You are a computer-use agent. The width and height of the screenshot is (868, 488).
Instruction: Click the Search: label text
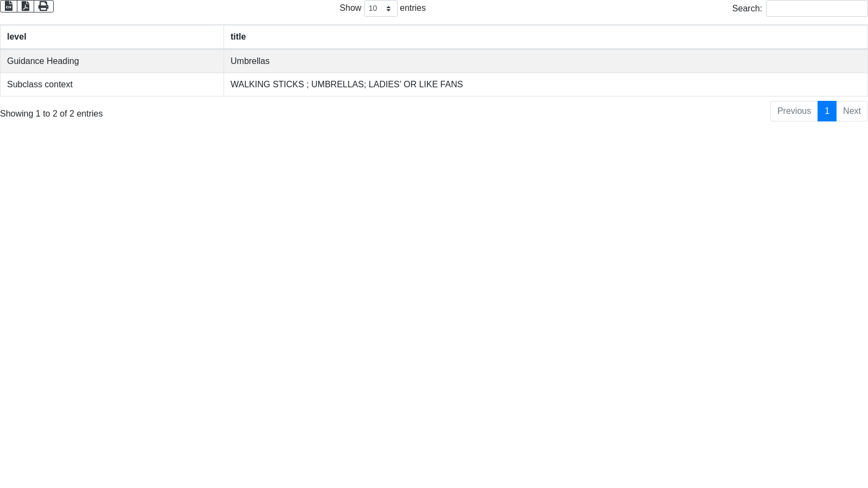click(747, 9)
